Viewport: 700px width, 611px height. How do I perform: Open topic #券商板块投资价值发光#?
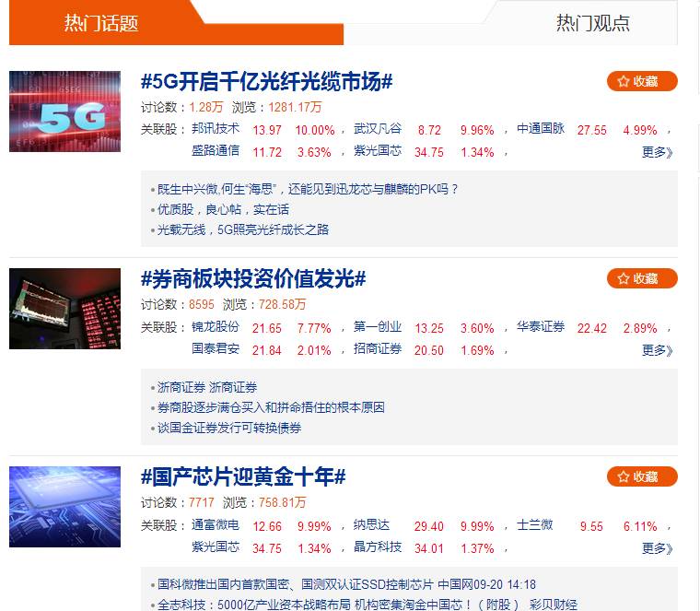click(253, 279)
